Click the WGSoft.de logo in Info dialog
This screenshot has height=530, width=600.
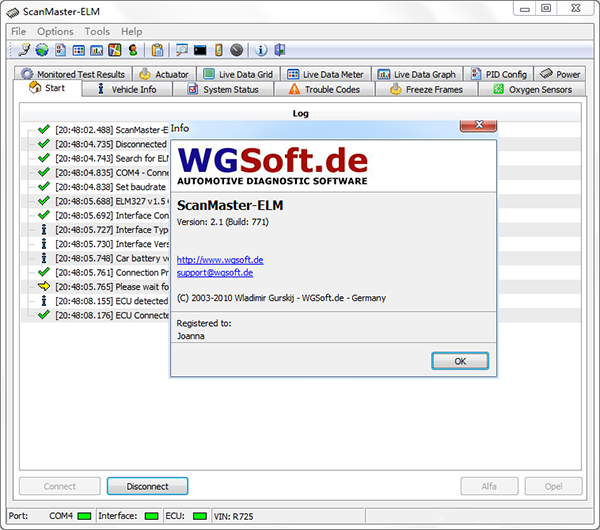pyautogui.click(x=272, y=165)
